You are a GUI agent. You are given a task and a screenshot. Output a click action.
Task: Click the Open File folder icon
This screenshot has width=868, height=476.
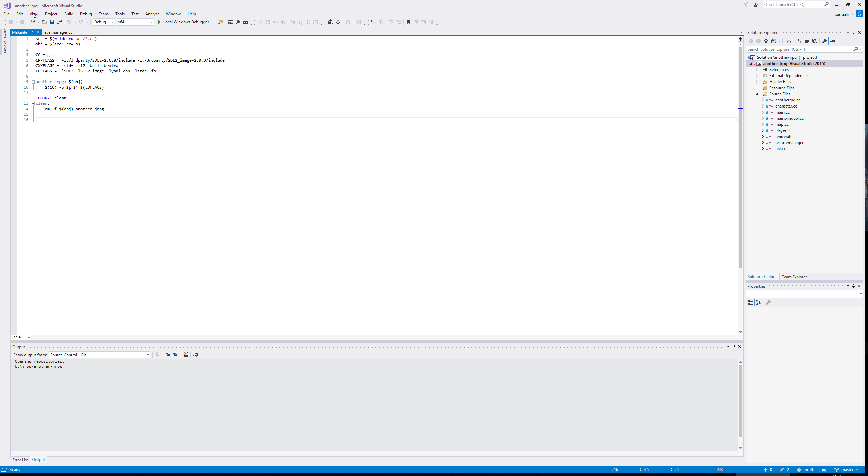44,22
